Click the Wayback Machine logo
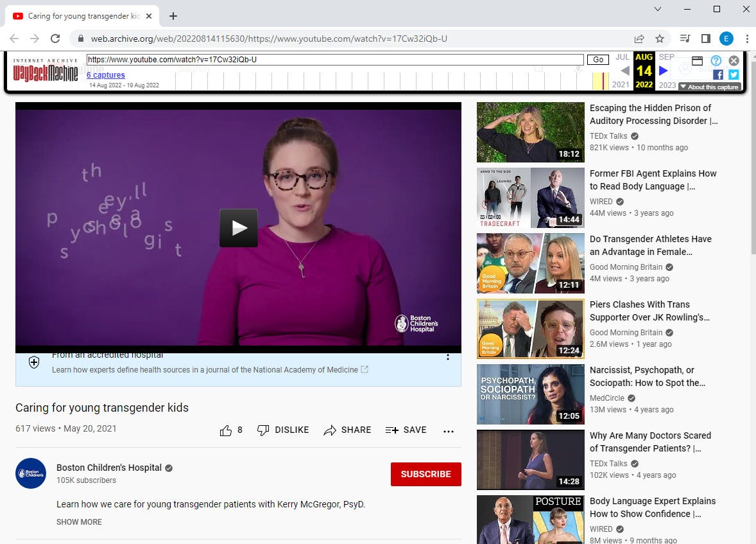The height and width of the screenshot is (544, 756). [x=46, y=71]
